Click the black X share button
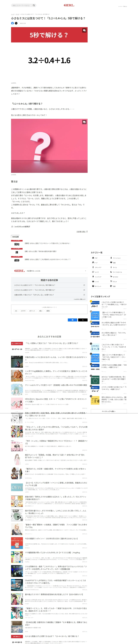Image resolution: width=138 pixels, height=644 pixels. click(x=83, y=320)
